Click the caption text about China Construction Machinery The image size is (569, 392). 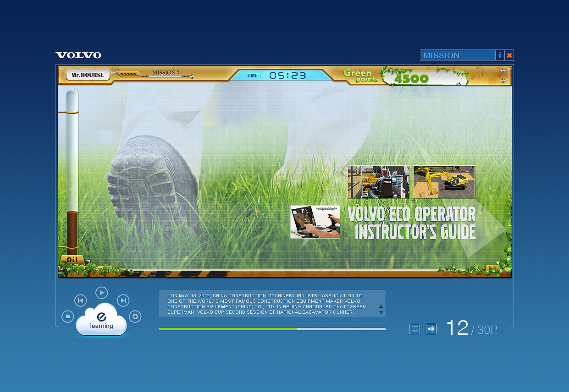pos(266,304)
